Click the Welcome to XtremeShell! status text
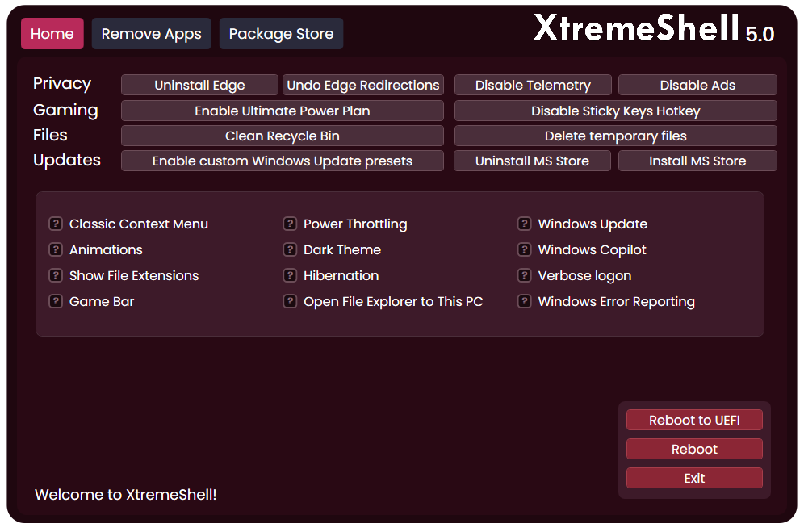The height and width of the screenshot is (532, 804). 126,495
